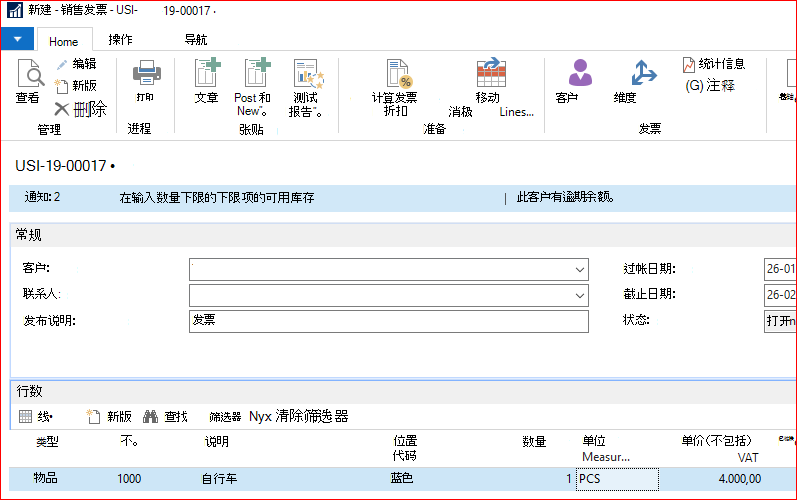
Task: Select the location code cell 蓝色
Action: click(x=402, y=479)
